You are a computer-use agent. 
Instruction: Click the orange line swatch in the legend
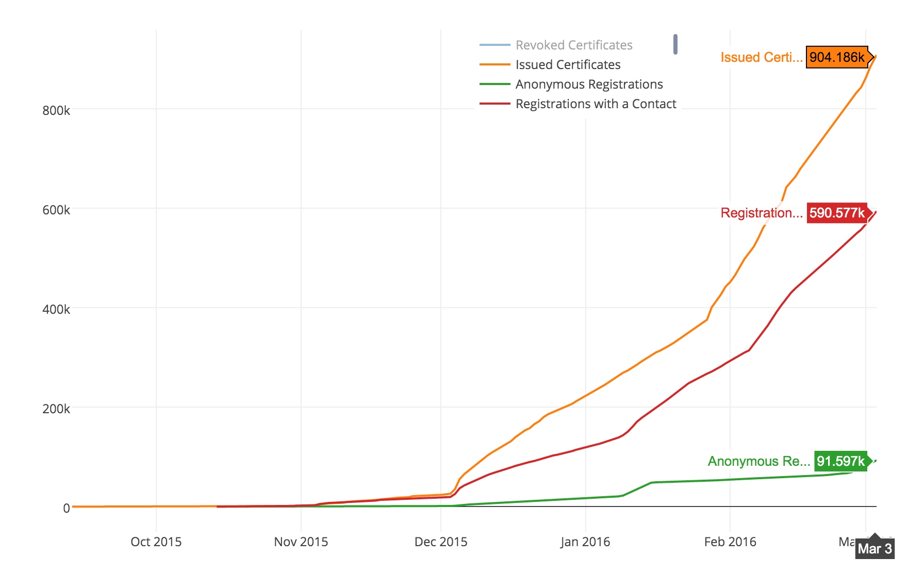[494, 65]
